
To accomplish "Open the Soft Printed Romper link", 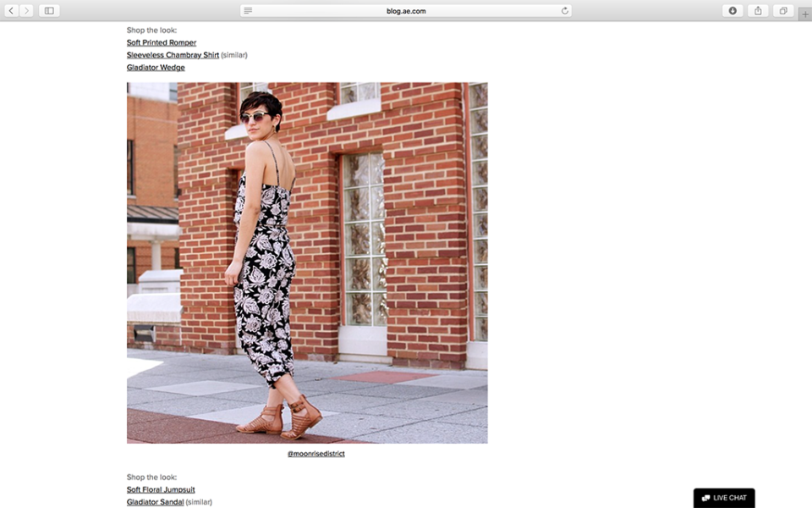I will pyautogui.click(x=162, y=42).
